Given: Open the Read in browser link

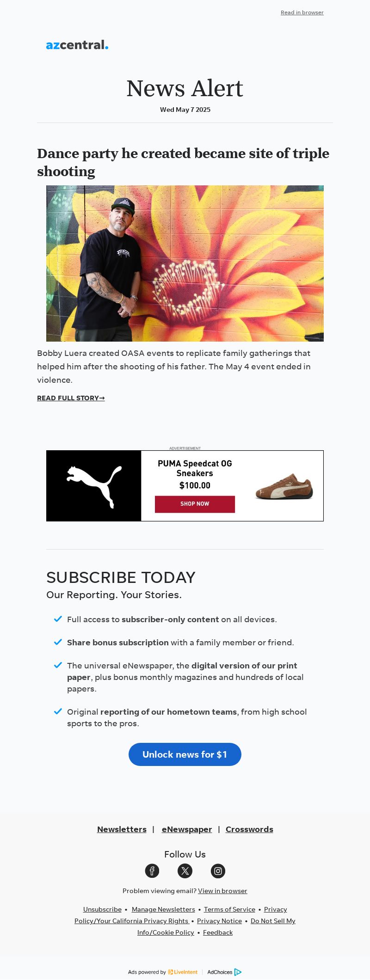Looking at the screenshot, I should [302, 12].
